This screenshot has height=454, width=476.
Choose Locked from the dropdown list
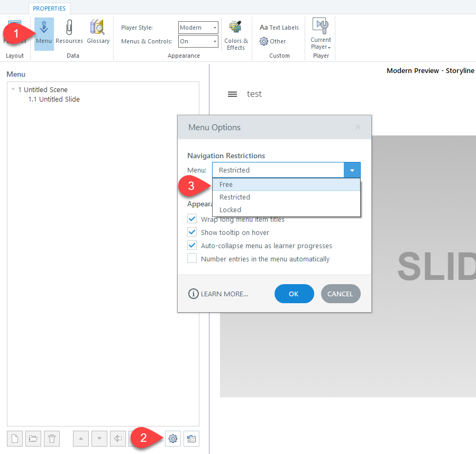point(286,210)
